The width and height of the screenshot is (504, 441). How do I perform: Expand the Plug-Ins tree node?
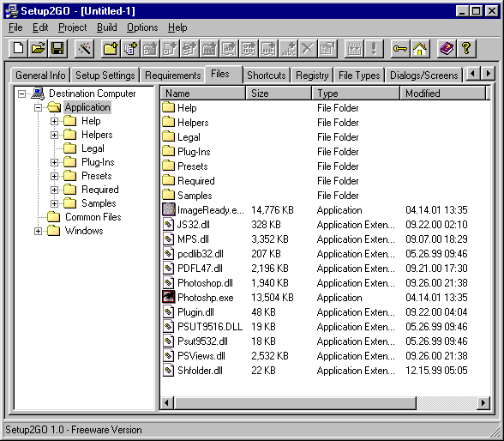point(54,162)
